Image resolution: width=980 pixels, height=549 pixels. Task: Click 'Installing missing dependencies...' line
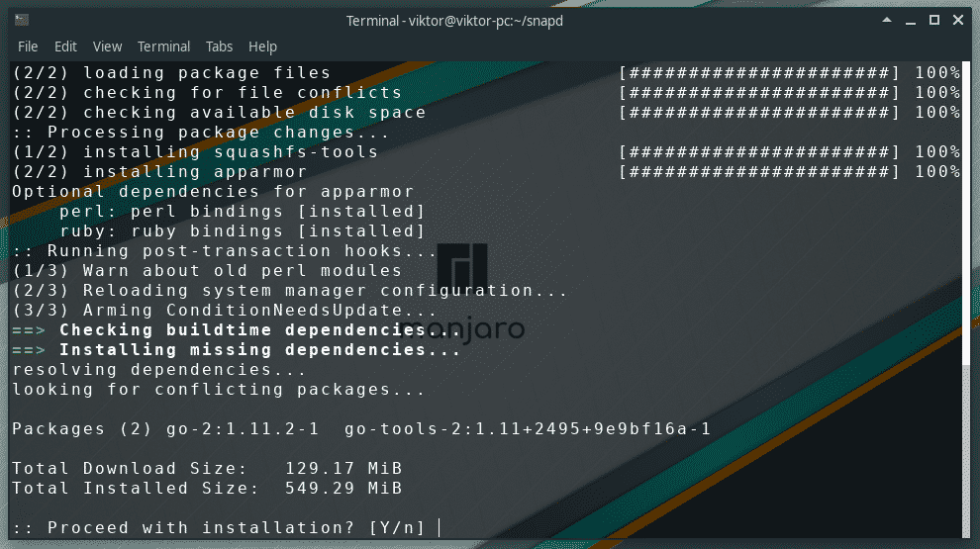click(237, 350)
